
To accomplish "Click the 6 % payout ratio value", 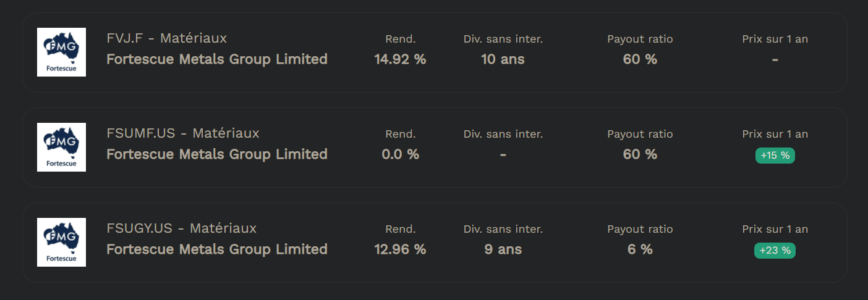I will point(640,249).
